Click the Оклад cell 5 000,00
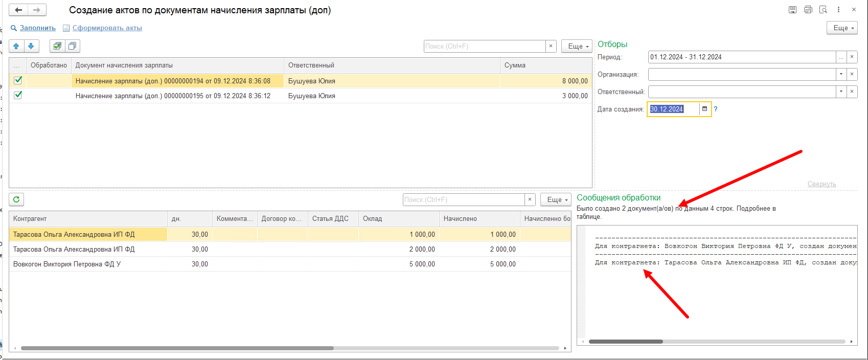This screenshot has height=360, width=868. click(399, 264)
